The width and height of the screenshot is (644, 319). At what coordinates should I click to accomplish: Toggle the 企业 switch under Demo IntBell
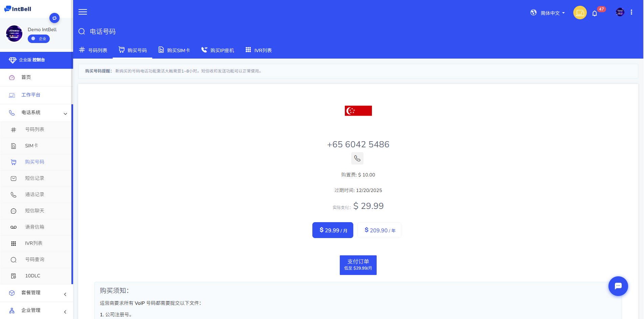point(39,39)
